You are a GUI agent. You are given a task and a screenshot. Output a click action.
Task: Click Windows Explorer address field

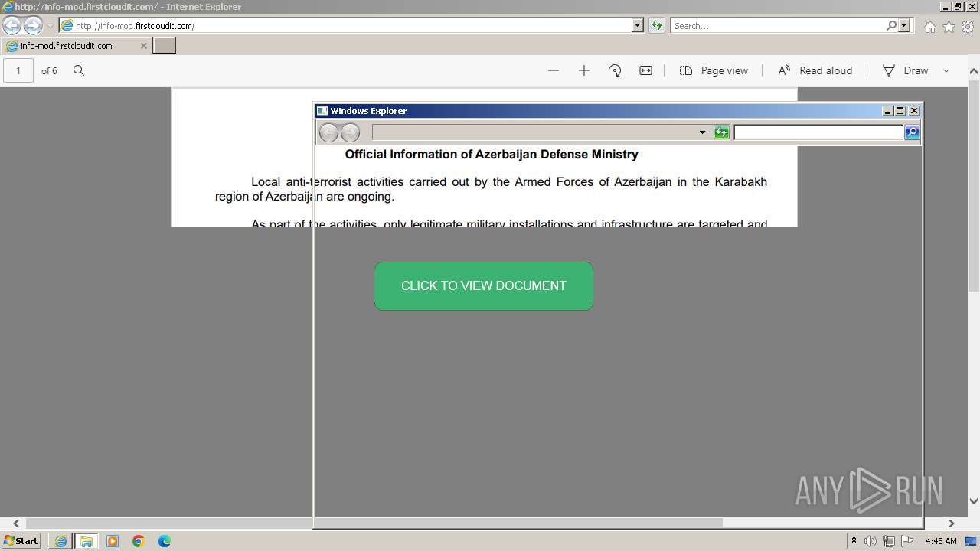point(534,132)
